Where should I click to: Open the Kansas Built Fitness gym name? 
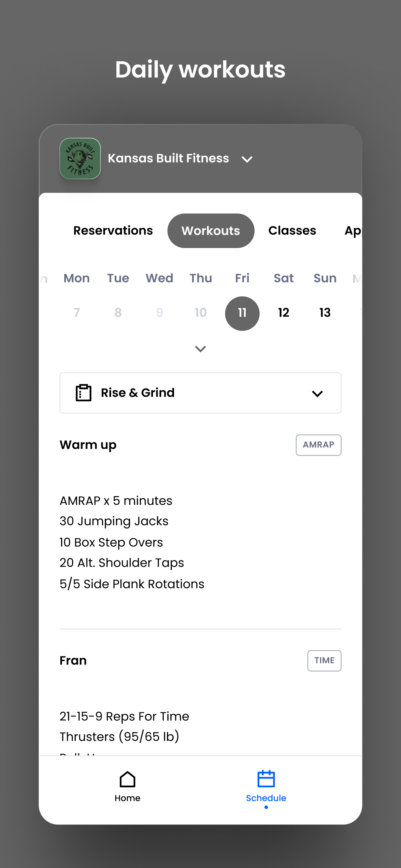coord(168,158)
